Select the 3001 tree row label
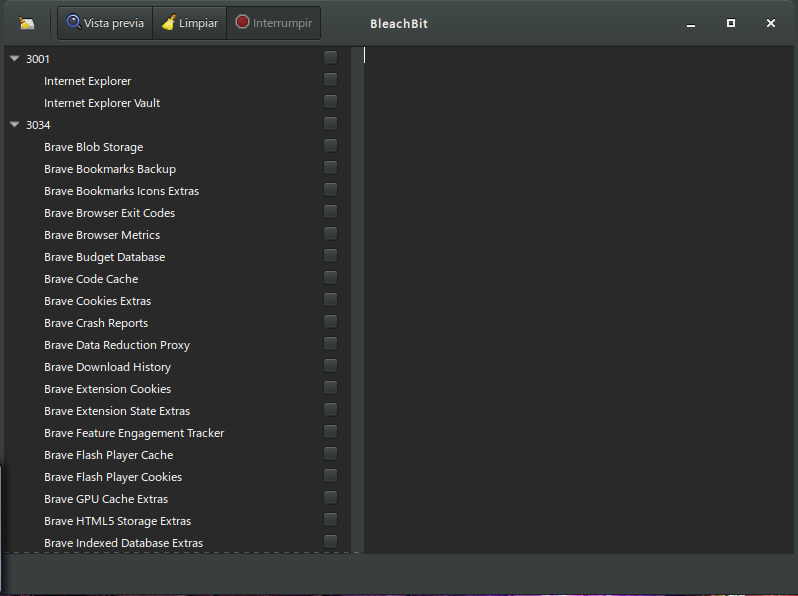 click(x=38, y=59)
